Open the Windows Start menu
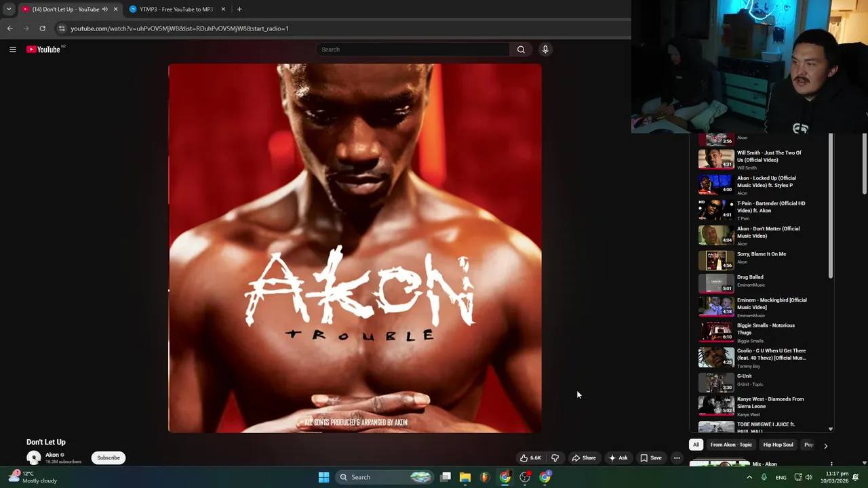This screenshot has width=868, height=488. coord(323,477)
